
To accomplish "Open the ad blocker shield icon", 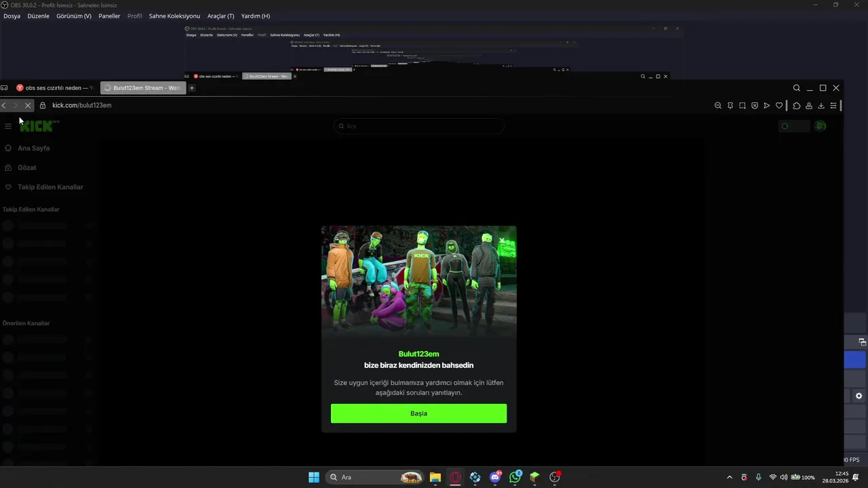I will tap(755, 105).
